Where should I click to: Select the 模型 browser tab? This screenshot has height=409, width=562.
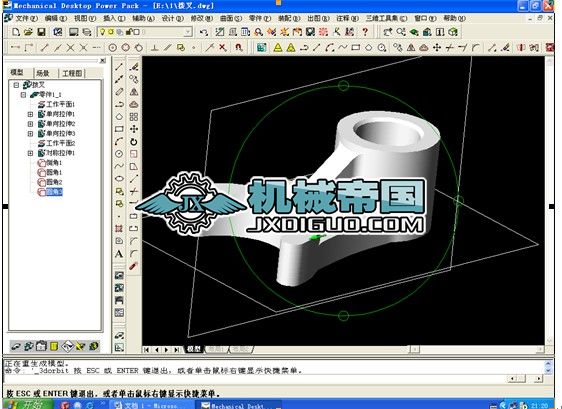[x=17, y=72]
